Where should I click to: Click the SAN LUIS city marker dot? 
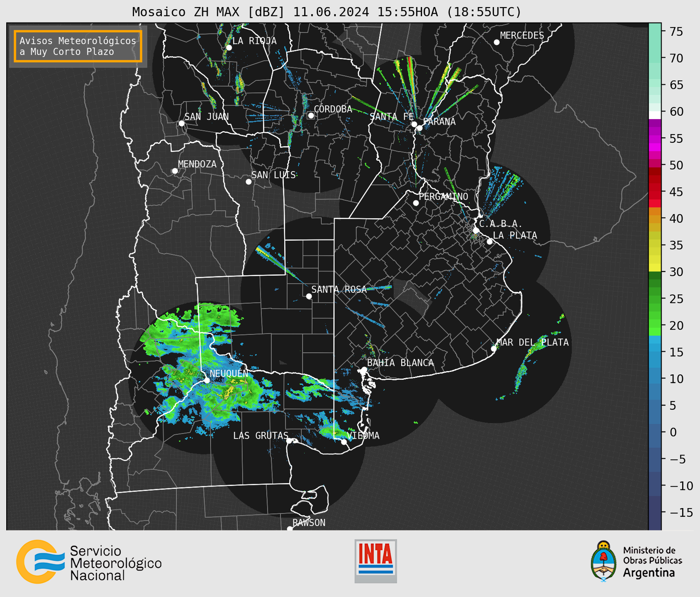point(249,182)
